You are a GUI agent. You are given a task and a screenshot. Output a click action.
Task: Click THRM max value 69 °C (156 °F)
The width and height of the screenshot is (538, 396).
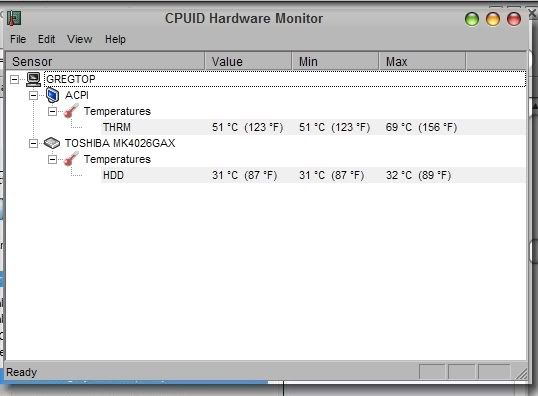[421, 127]
